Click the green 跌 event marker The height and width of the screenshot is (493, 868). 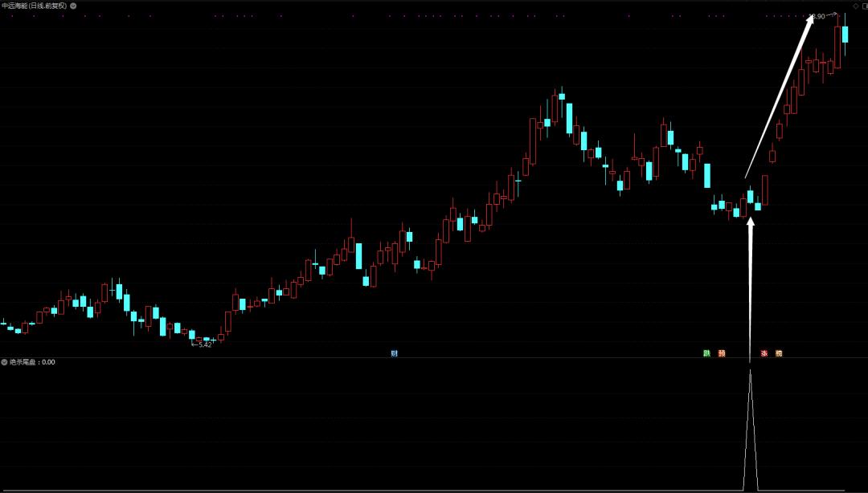(x=707, y=353)
